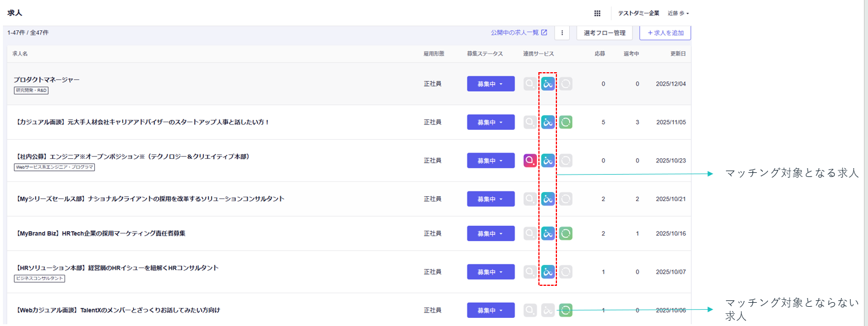868x326 pixels.
Task: Click the ＋求人を追加 button
Action: click(665, 33)
